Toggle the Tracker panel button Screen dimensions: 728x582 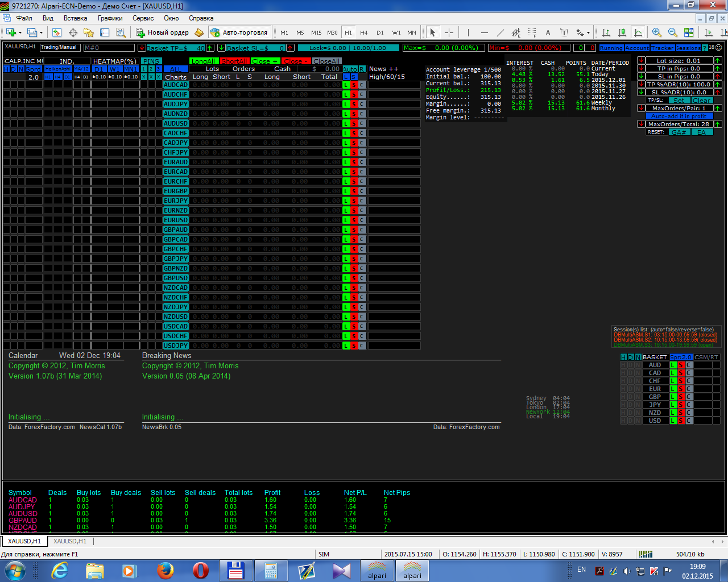[x=663, y=48]
